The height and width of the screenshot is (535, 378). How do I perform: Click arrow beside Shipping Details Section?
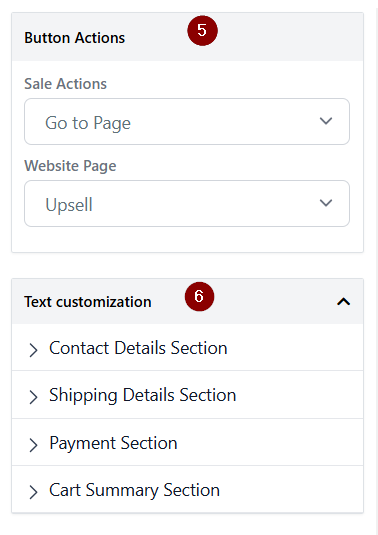point(33,397)
